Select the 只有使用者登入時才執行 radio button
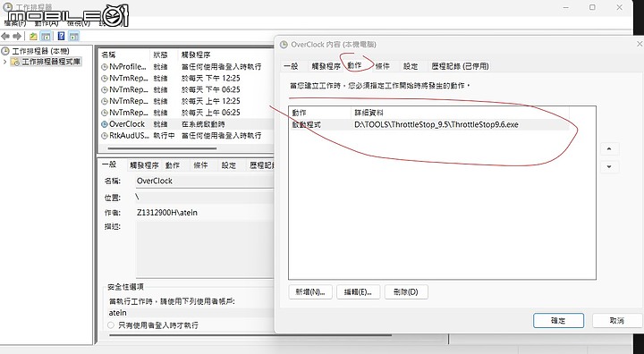 tap(111, 325)
